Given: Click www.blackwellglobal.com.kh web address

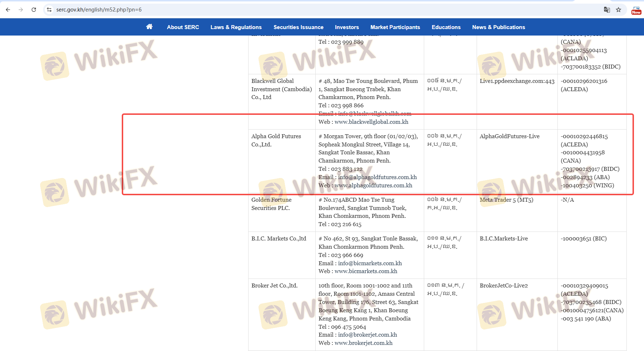Looking at the screenshot, I should [371, 122].
